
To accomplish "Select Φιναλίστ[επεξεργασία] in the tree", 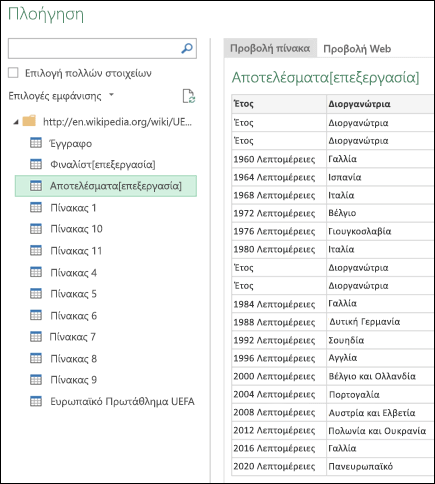I will 103,164.
